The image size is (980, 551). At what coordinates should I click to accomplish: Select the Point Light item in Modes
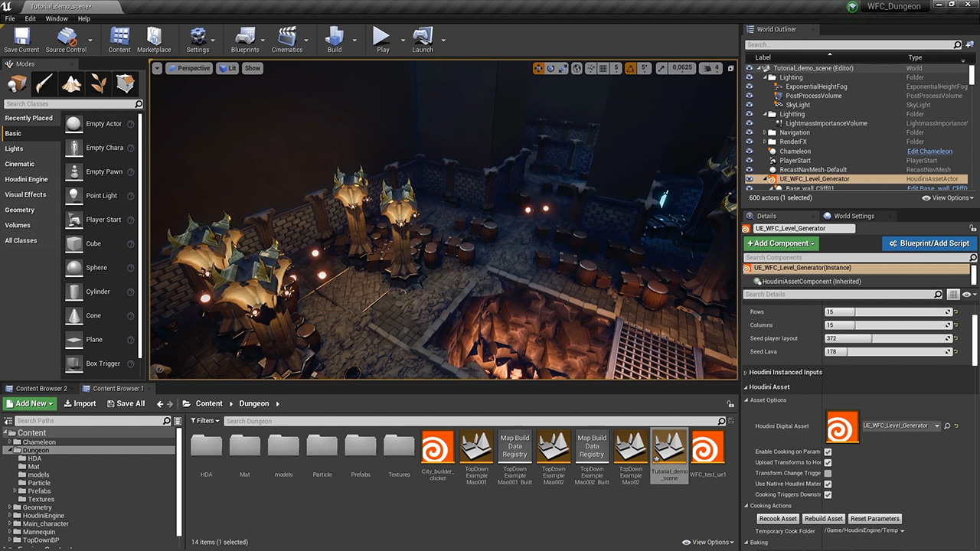100,196
